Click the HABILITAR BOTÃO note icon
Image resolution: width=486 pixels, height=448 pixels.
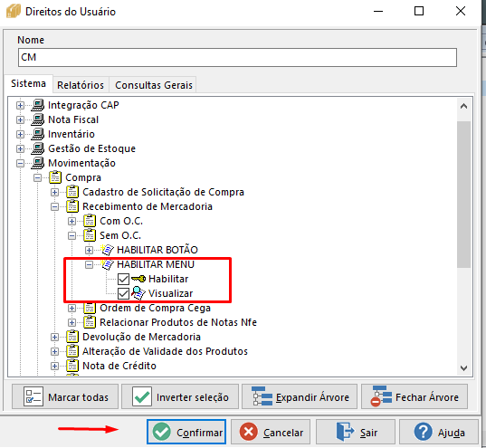click(x=107, y=250)
